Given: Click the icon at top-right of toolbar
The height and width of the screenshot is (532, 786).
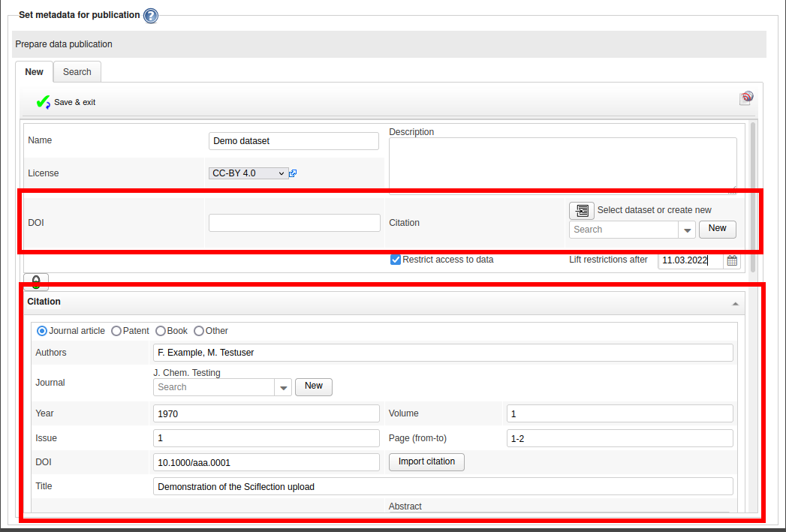Looking at the screenshot, I should click(745, 98).
